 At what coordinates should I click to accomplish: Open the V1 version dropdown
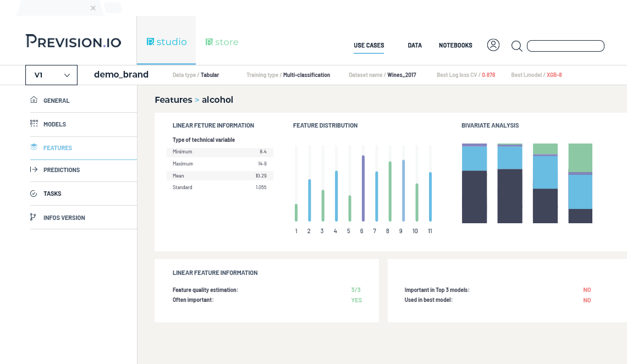[x=52, y=75]
